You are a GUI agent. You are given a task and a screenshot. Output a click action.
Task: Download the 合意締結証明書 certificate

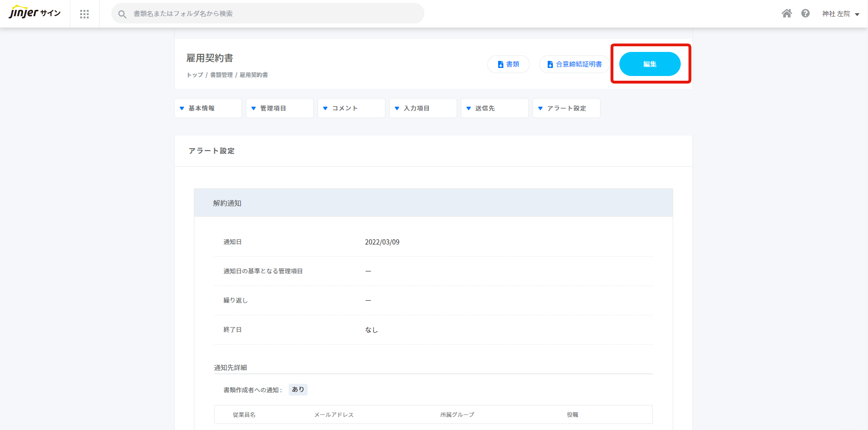pyautogui.click(x=574, y=64)
